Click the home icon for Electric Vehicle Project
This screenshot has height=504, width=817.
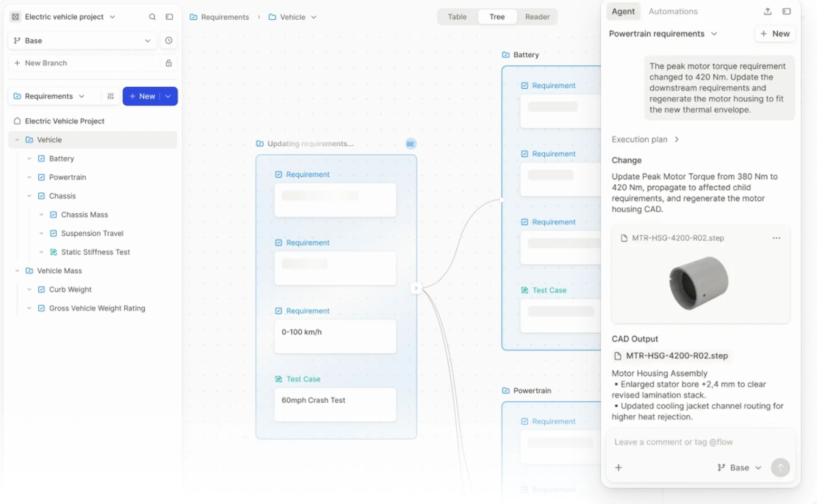(17, 121)
